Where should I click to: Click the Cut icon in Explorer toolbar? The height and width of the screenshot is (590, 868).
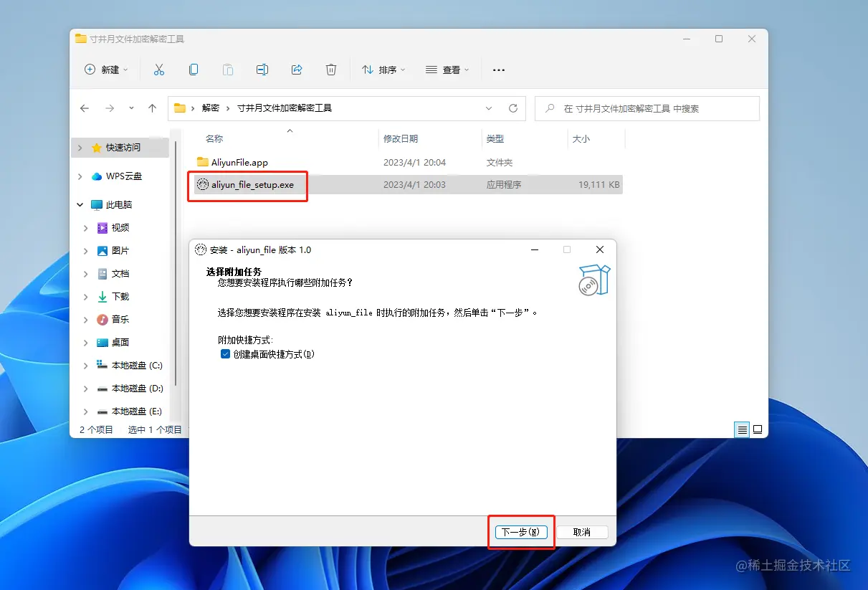(x=159, y=70)
